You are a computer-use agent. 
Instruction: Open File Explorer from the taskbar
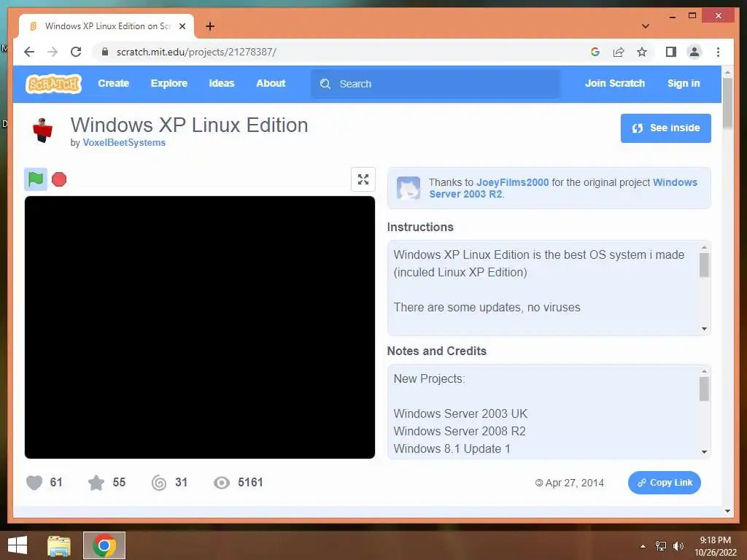59,545
